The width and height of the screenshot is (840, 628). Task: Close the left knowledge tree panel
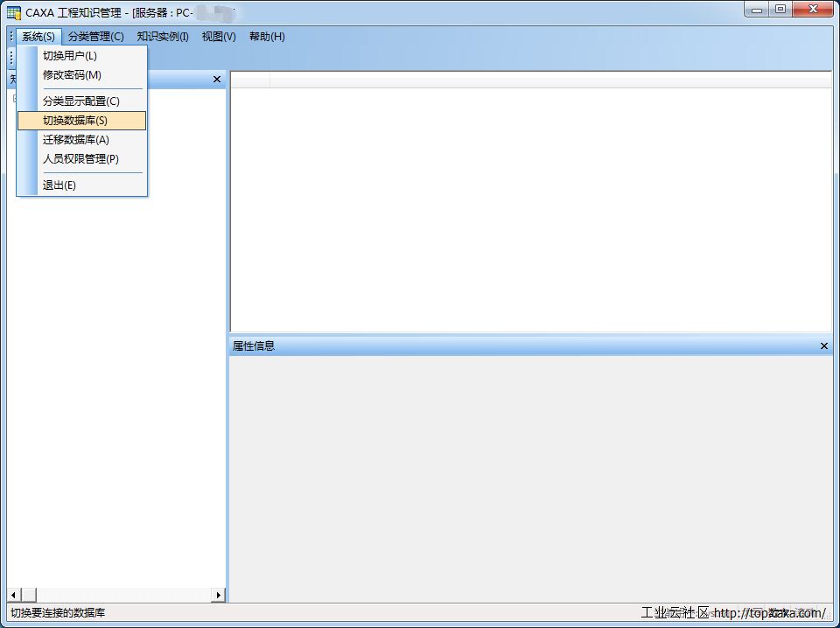click(217, 80)
